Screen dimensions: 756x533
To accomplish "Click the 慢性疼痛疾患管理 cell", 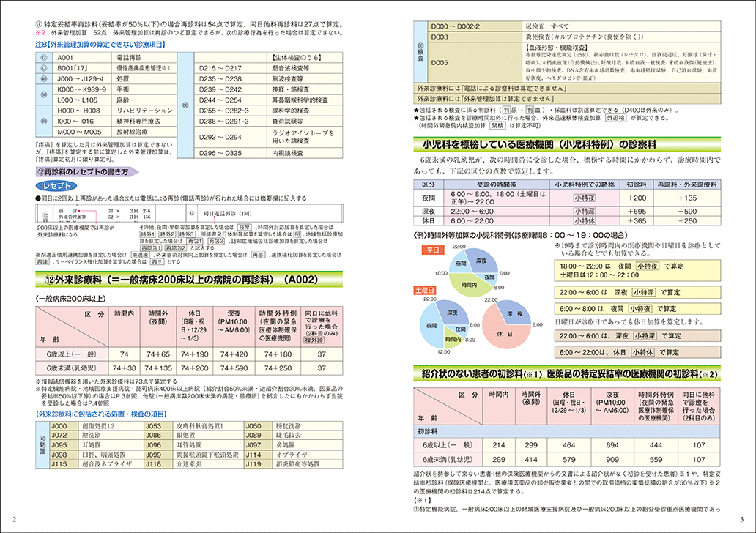I will point(144,68).
